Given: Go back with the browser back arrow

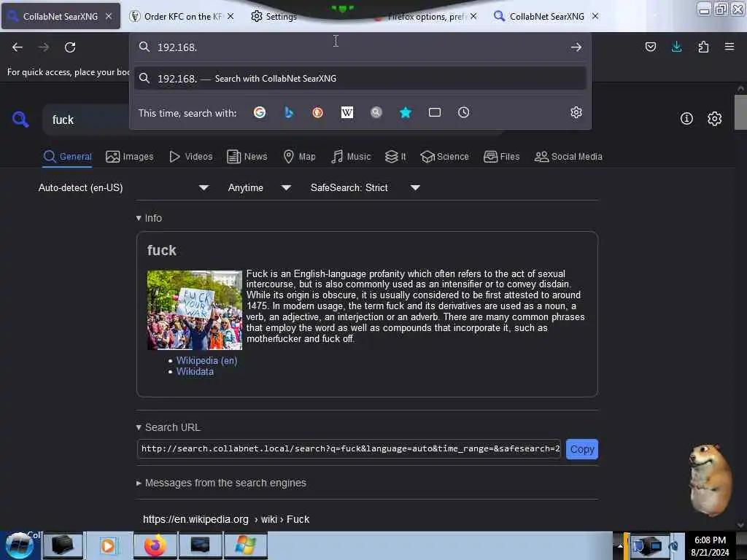Looking at the screenshot, I should 18,47.
